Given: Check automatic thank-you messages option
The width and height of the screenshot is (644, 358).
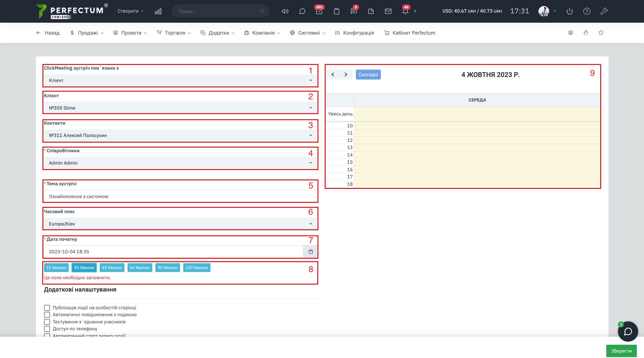Looking at the screenshot, I should pyautogui.click(x=47, y=314).
